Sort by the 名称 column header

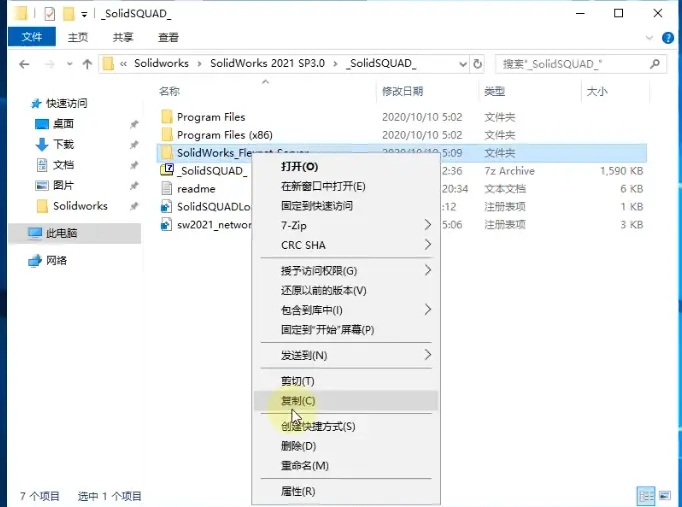169,91
